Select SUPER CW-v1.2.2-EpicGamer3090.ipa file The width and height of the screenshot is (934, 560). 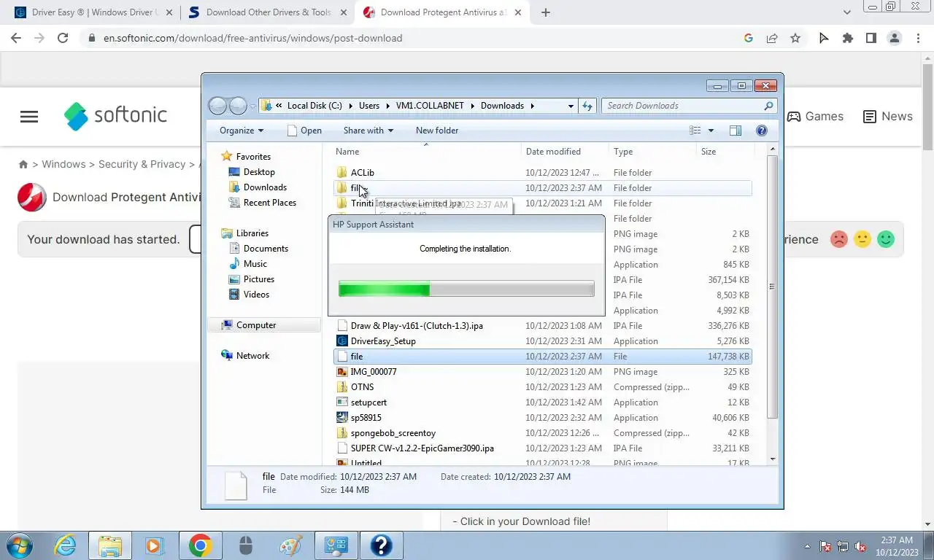542,448
